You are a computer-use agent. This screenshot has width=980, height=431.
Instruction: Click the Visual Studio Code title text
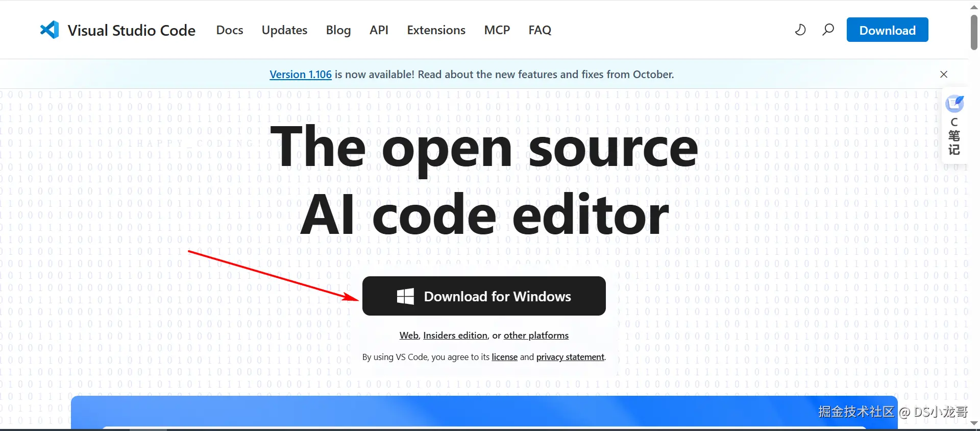(132, 31)
